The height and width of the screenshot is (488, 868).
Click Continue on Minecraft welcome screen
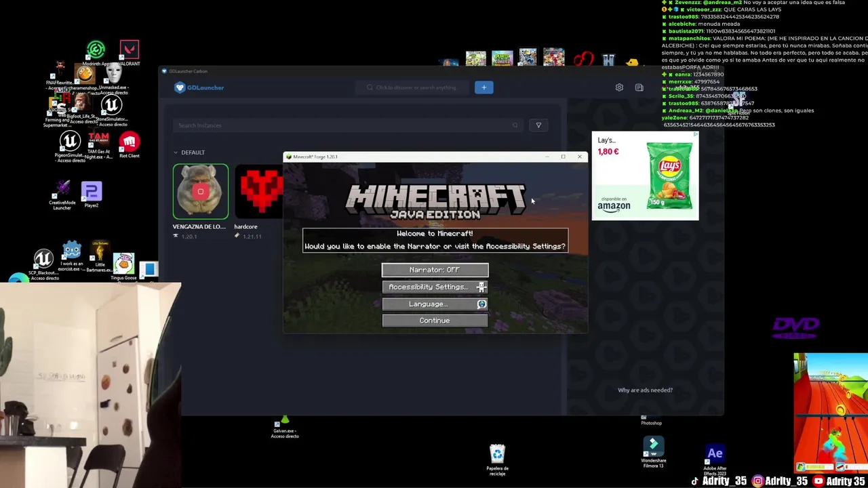435,321
